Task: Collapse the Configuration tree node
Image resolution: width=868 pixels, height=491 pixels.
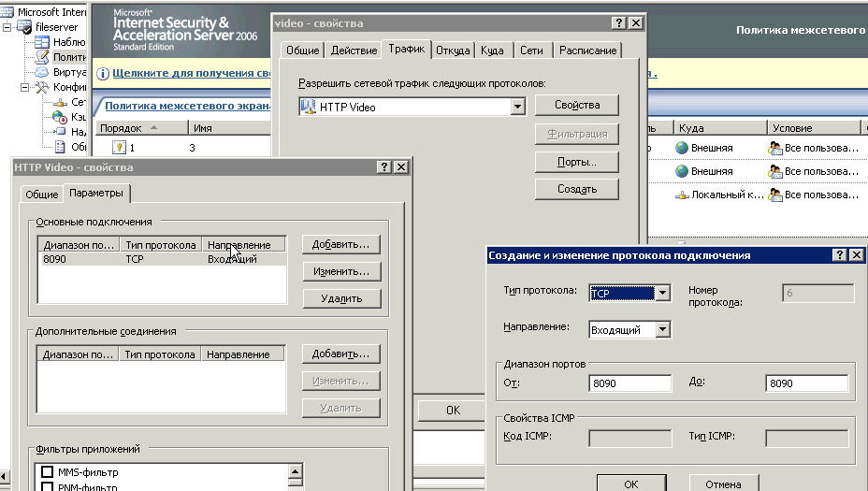Action: (25, 87)
